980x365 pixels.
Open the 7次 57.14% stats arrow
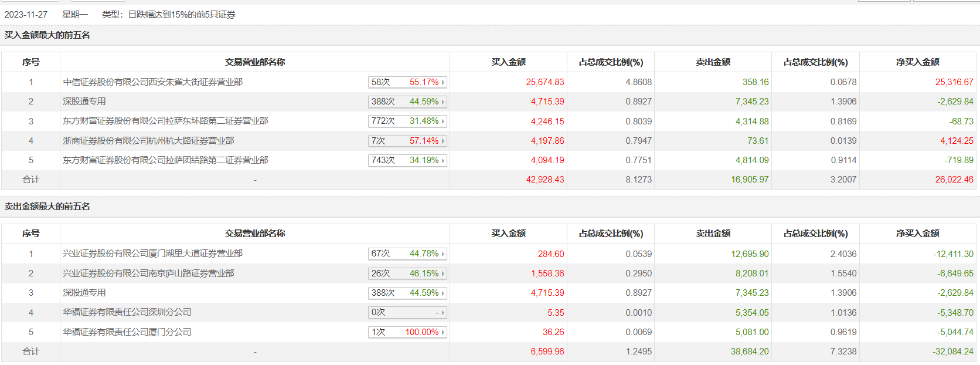click(443, 141)
